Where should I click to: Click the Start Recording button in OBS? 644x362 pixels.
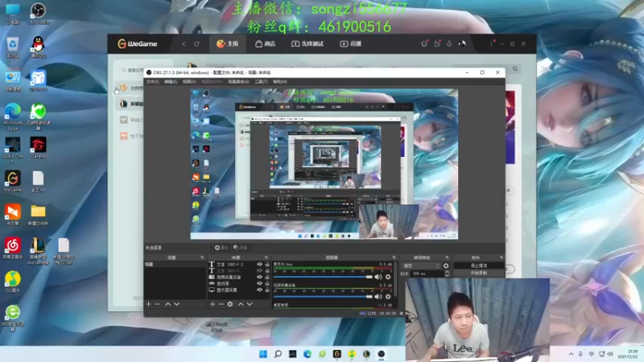[478, 273]
